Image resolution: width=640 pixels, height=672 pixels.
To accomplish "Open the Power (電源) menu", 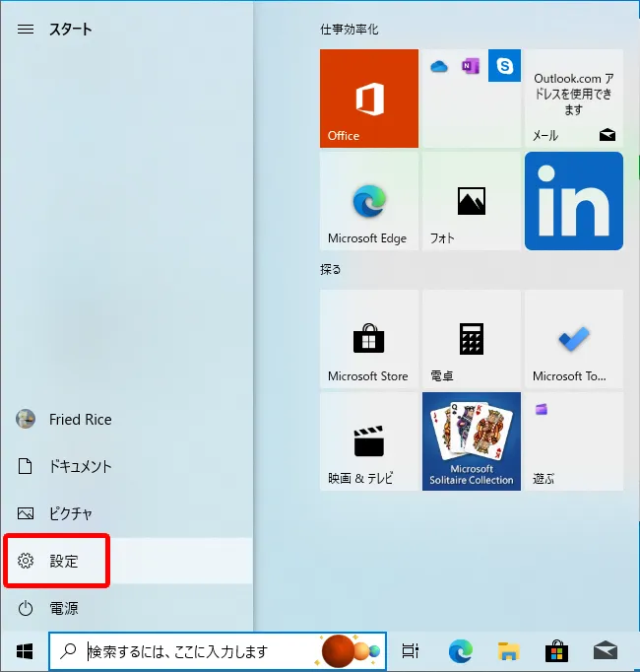I will 127,608.
